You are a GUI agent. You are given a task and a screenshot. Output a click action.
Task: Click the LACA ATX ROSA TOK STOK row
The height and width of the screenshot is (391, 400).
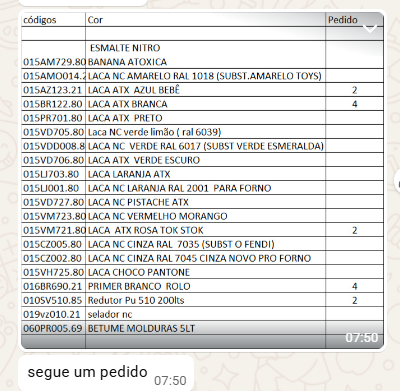(x=202, y=230)
